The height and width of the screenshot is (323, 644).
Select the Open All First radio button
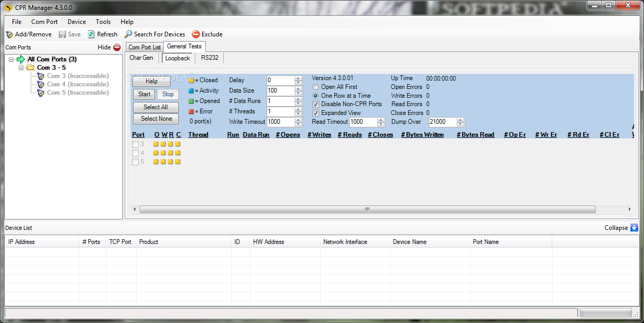click(x=316, y=87)
